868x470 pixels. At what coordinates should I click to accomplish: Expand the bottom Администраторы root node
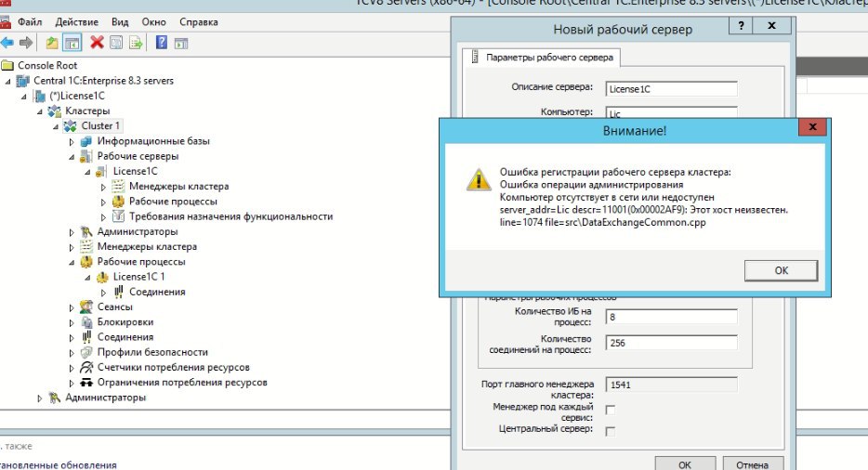[x=39, y=398]
